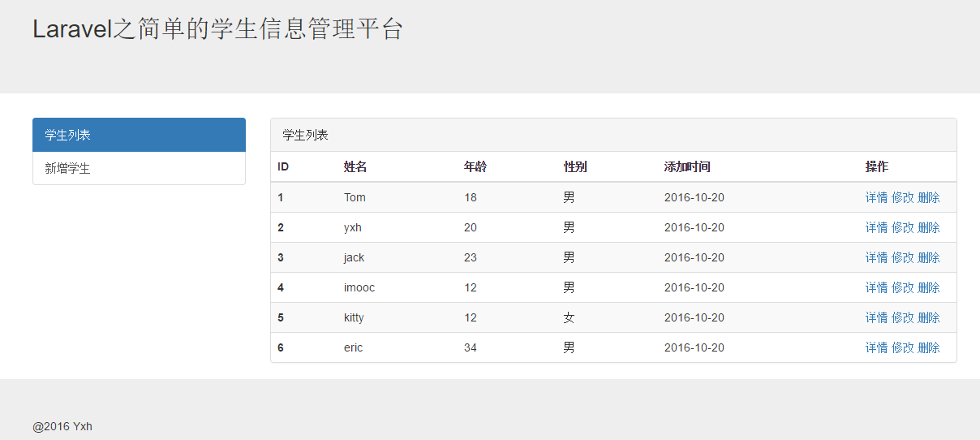
Task: Delete student eric using 删除
Action: coord(929,347)
